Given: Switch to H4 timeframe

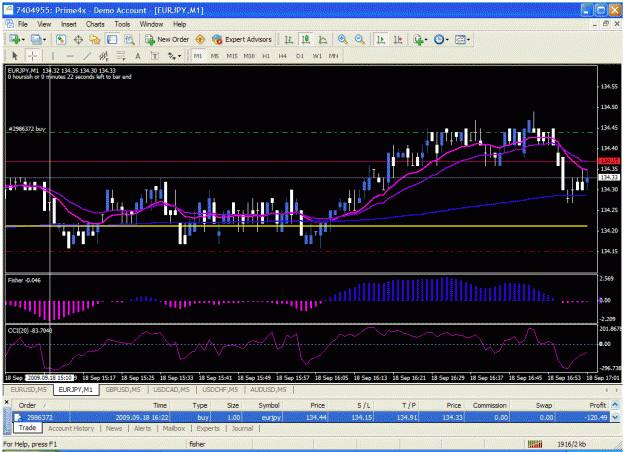Looking at the screenshot, I should click(283, 56).
